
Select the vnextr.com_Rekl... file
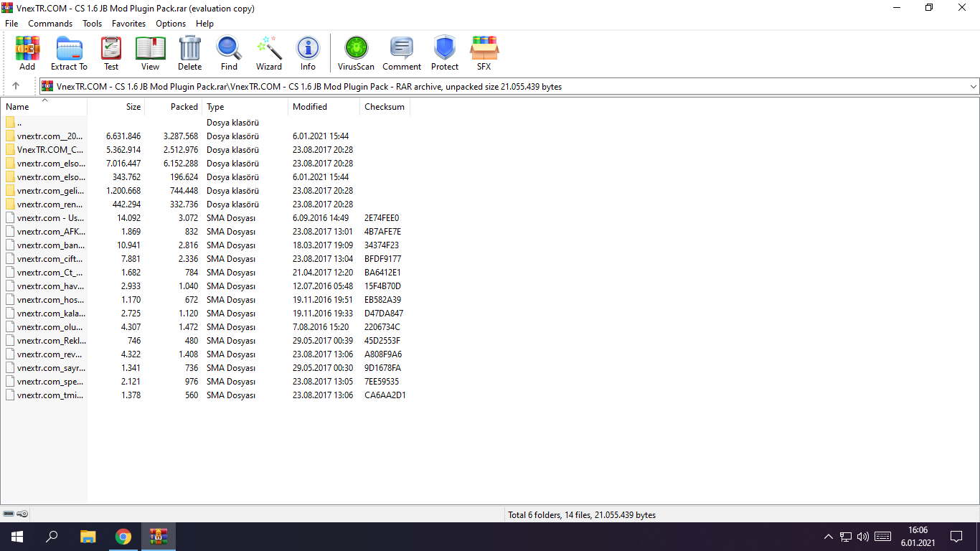[44, 341]
